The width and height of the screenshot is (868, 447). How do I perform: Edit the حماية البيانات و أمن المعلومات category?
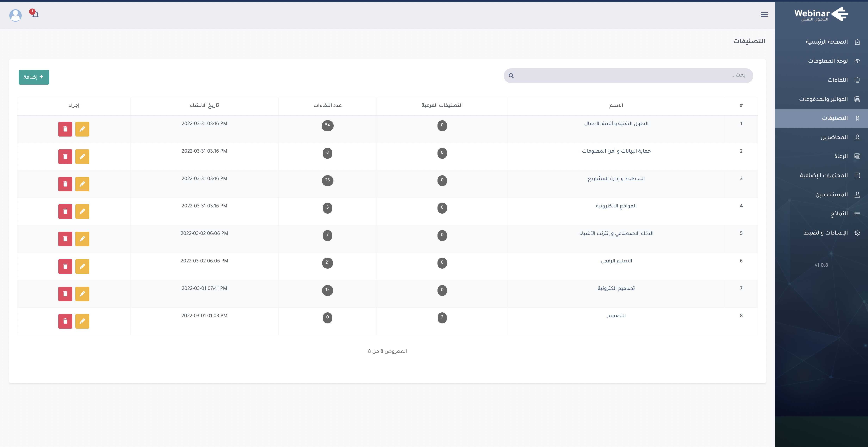click(82, 157)
